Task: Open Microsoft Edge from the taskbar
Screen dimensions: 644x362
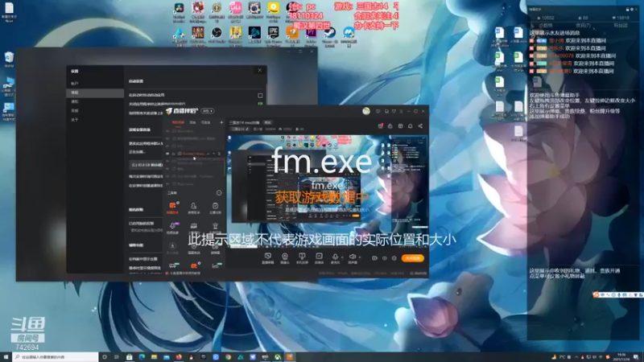Action: click(142, 357)
